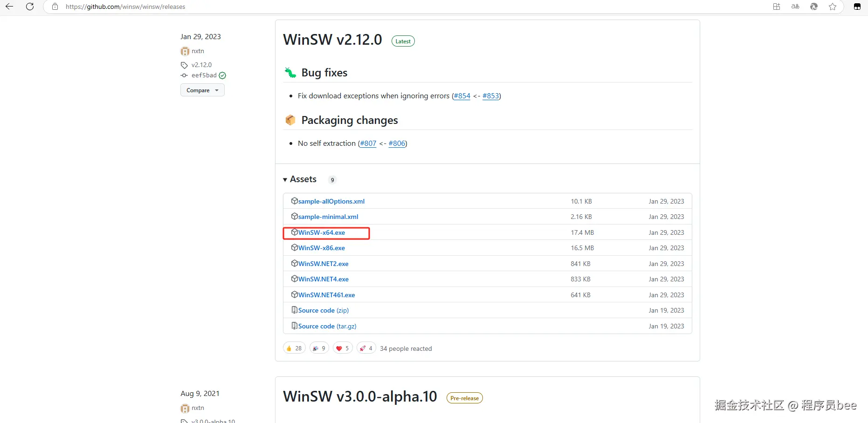Select the 641 KB file size
The image size is (868, 423).
pyautogui.click(x=580, y=295)
